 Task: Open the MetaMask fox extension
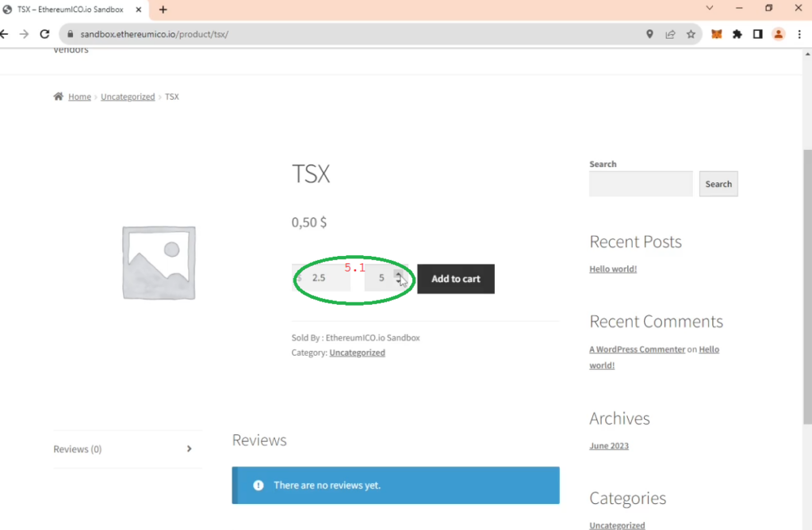coord(716,34)
